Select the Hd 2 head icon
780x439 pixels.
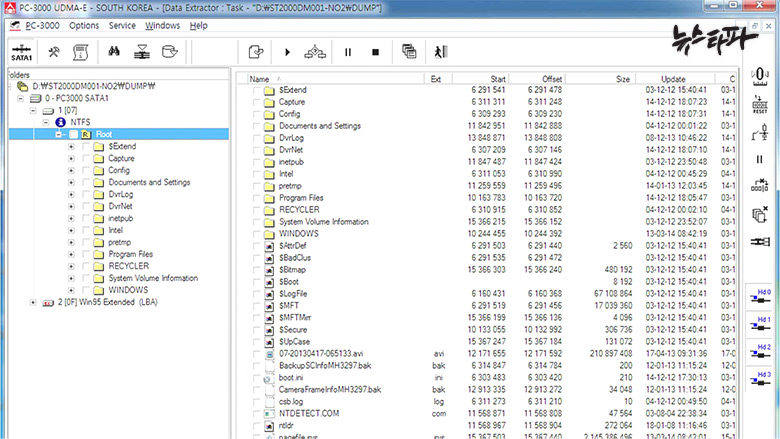click(761, 351)
